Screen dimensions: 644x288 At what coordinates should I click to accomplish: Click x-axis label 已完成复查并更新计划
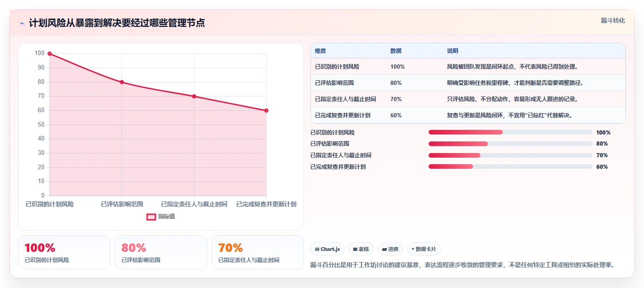coord(266,204)
